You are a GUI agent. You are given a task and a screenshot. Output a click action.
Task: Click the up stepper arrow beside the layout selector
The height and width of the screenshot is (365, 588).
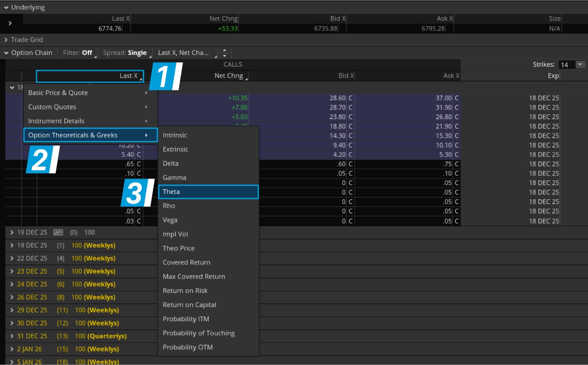pos(224,50)
